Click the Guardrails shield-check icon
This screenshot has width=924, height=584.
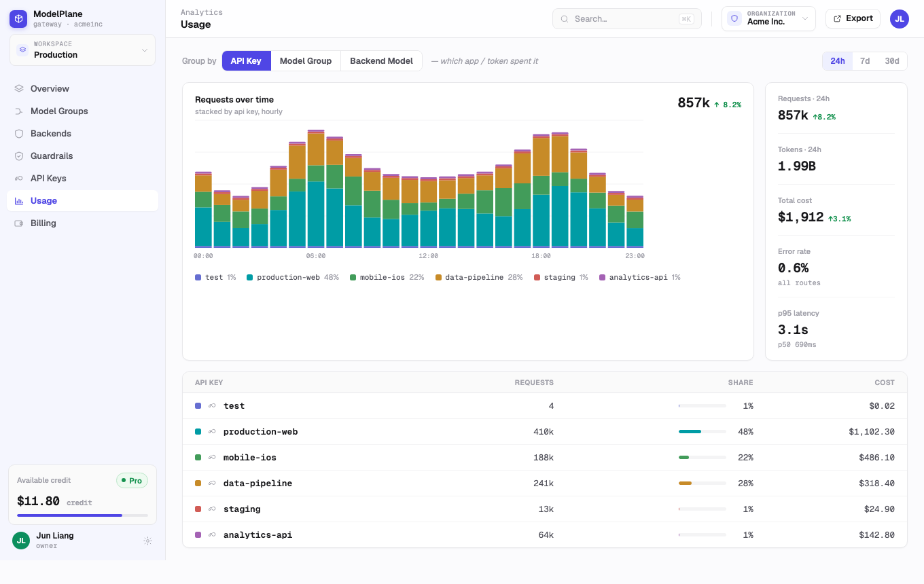click(19, 156)
